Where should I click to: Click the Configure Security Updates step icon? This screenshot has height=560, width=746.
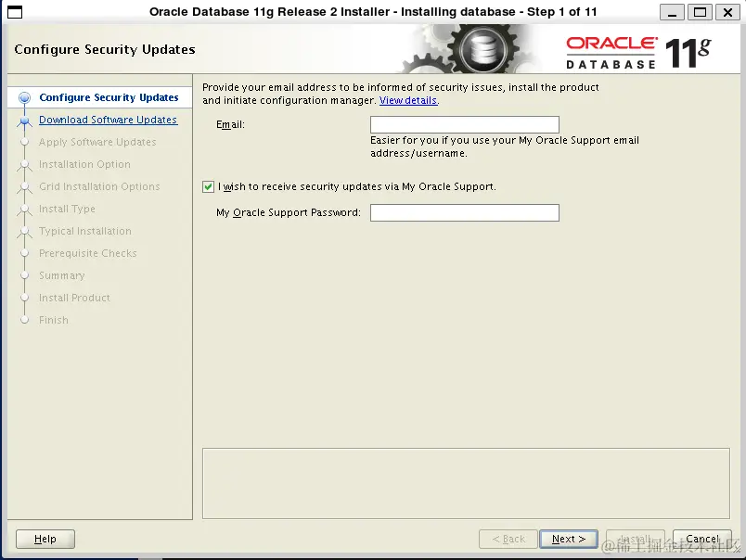tap(24, 97)
